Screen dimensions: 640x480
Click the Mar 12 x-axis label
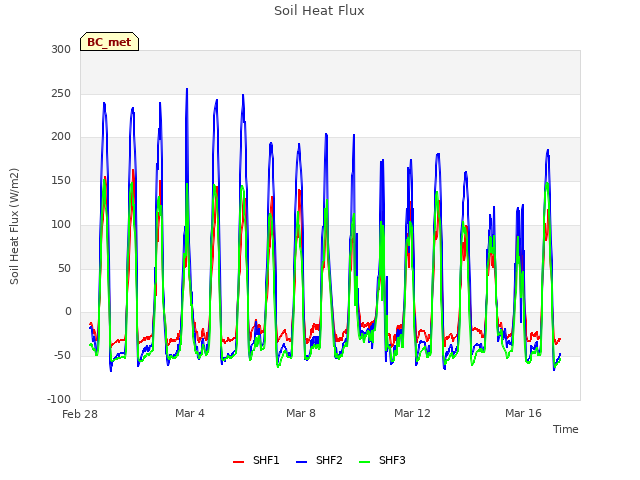click(x=412, y=413)
